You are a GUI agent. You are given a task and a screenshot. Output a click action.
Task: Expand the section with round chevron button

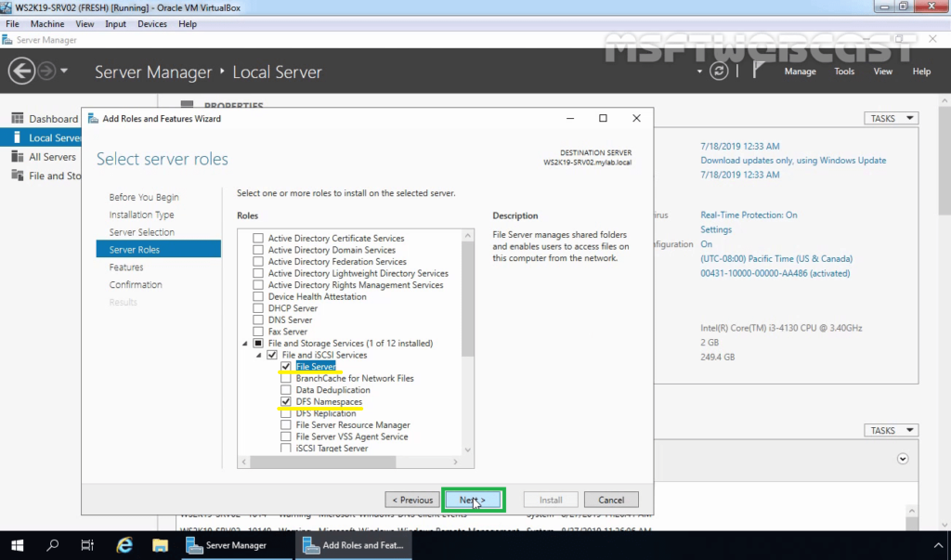[x=903, y=459]
